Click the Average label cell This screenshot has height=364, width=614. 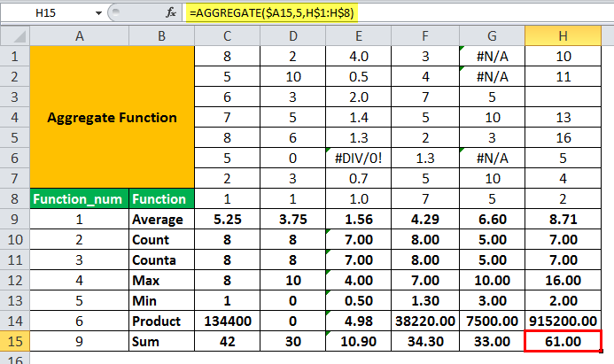(x=162, y=219)
